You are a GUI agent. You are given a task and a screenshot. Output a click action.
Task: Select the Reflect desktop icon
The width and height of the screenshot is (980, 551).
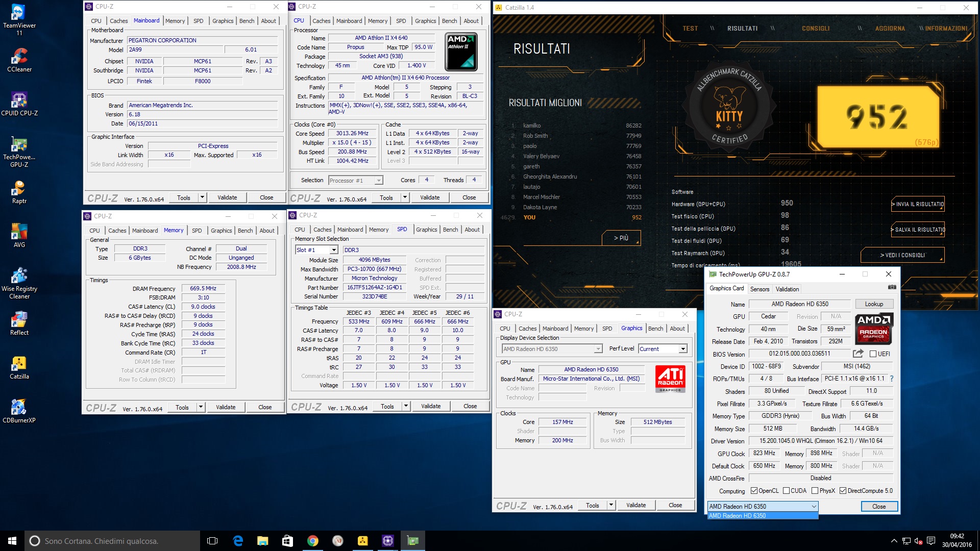19,323
